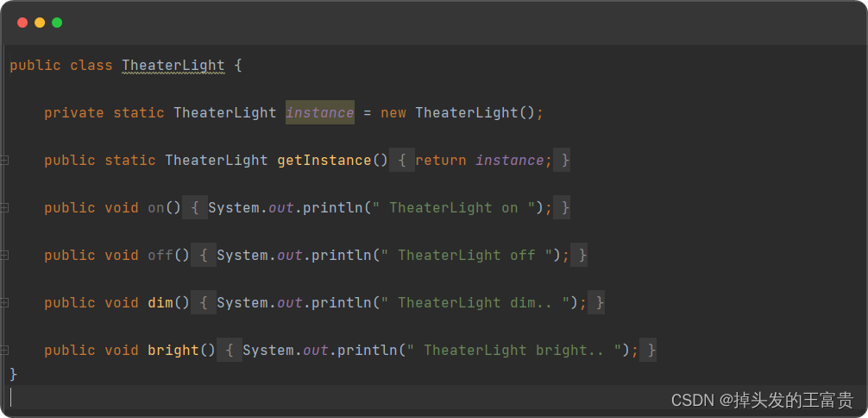
Task: Click the red close window button
Action: 22,22
